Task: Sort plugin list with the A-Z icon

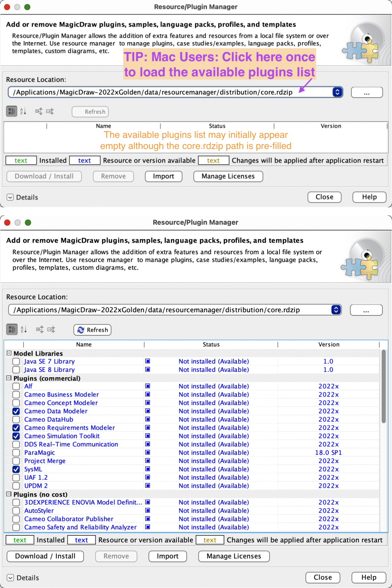Action: [x=24, y=329]
